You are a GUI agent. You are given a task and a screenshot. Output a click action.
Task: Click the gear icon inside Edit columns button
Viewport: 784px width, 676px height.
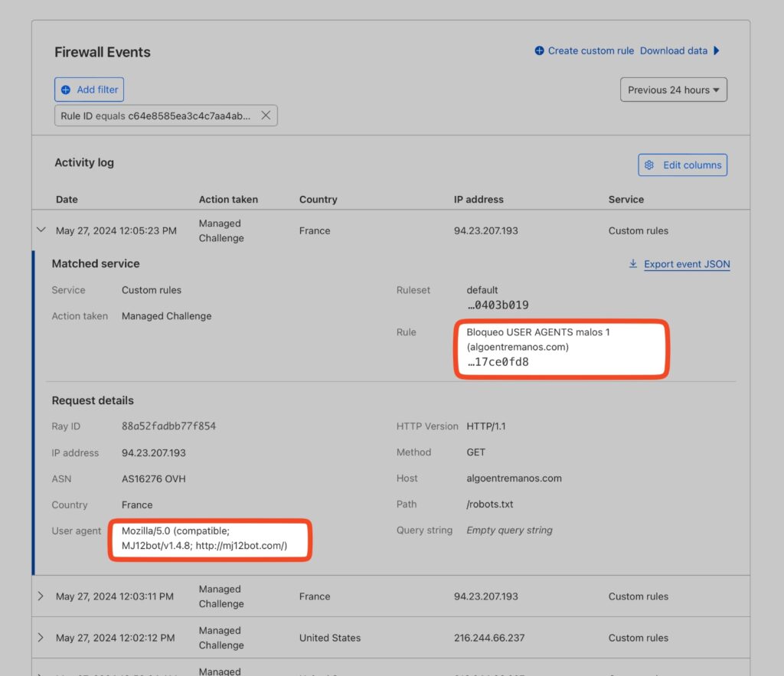tap(650, 165)
